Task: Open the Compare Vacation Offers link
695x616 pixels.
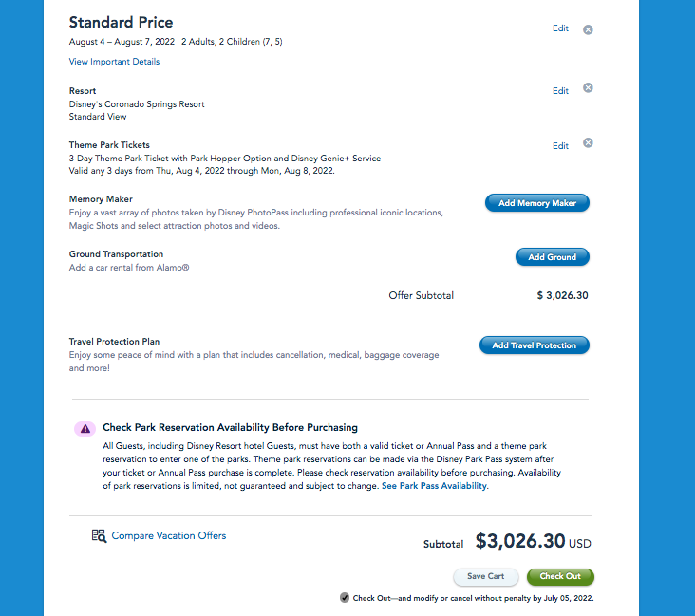Action: pyautogui.click(x=169, y=536)
